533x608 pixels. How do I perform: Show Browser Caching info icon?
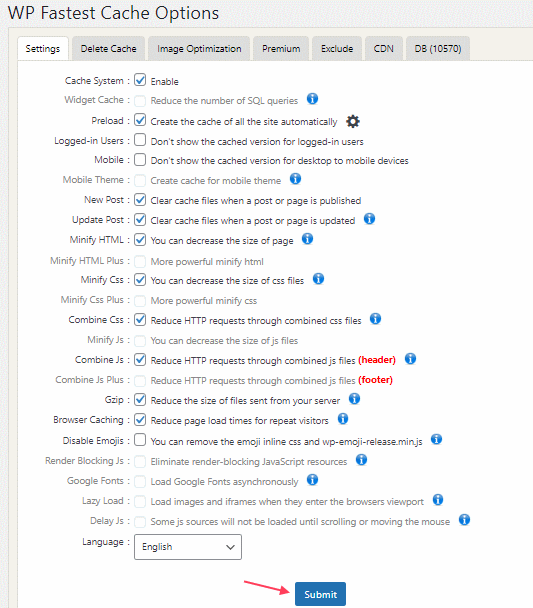(x=343, y=419)
